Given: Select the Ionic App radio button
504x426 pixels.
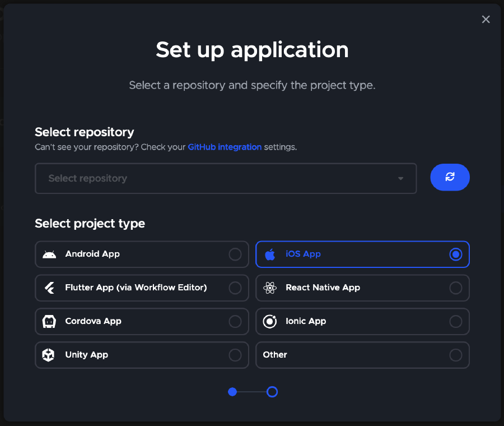Looking at the screenshot, I should click(456, 322).
